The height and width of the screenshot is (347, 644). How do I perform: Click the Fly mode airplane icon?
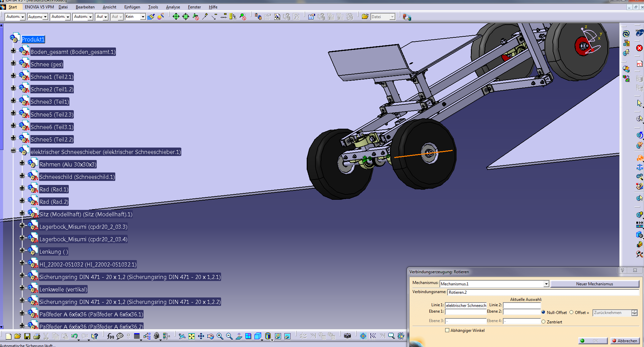pyautogui.click(x=182, y=336)
